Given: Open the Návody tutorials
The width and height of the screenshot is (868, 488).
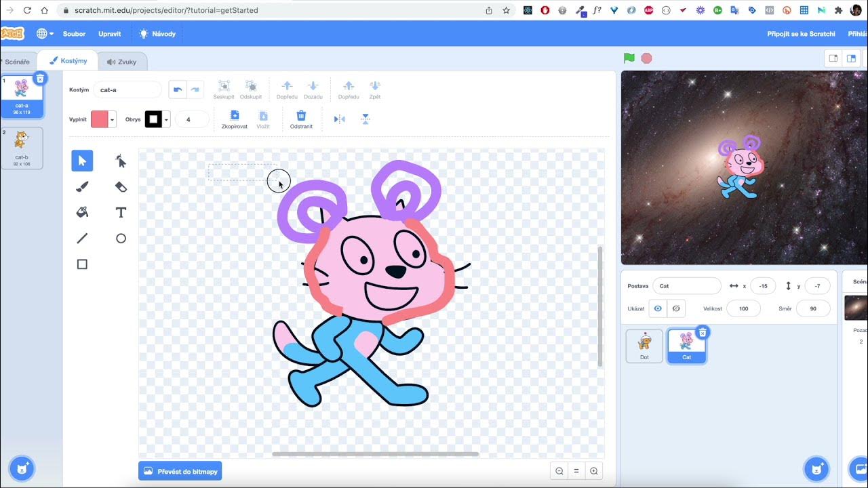Looking at the screenshot, I should coord(157,34).
